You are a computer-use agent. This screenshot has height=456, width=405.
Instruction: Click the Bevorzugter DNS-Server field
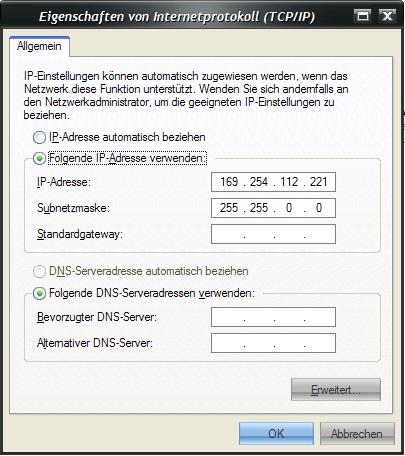click(273, 317)
